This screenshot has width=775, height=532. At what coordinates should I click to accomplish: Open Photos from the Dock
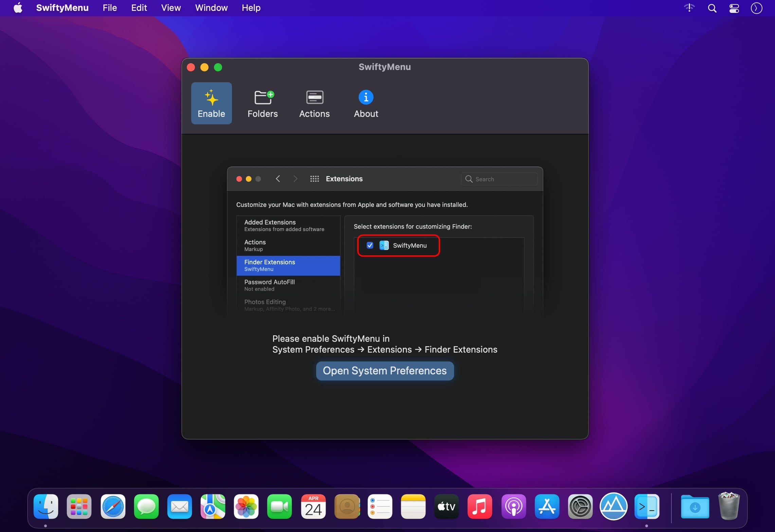coord(246,507)
